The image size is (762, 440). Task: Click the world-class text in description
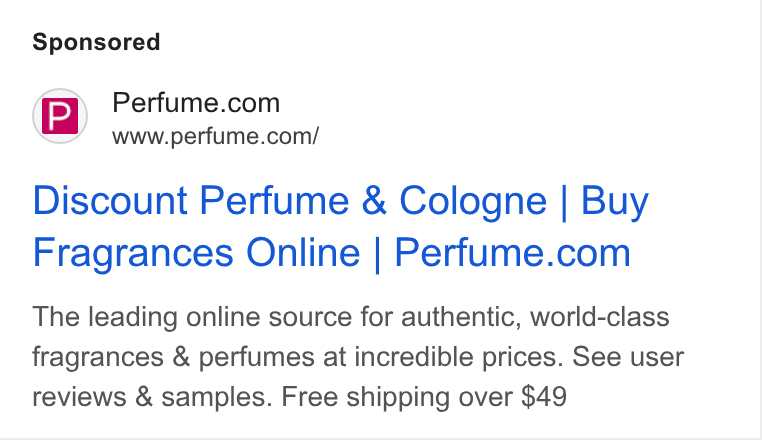coord(600,317)
